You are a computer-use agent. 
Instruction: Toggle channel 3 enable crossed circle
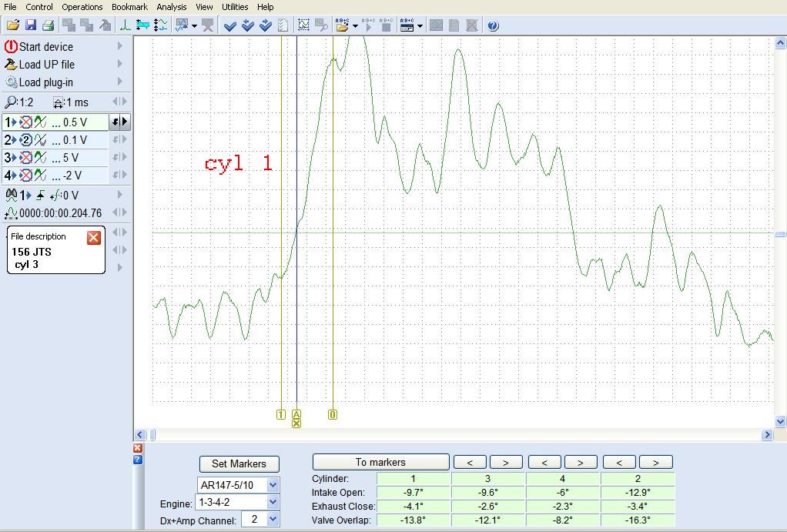coord(25,158)
